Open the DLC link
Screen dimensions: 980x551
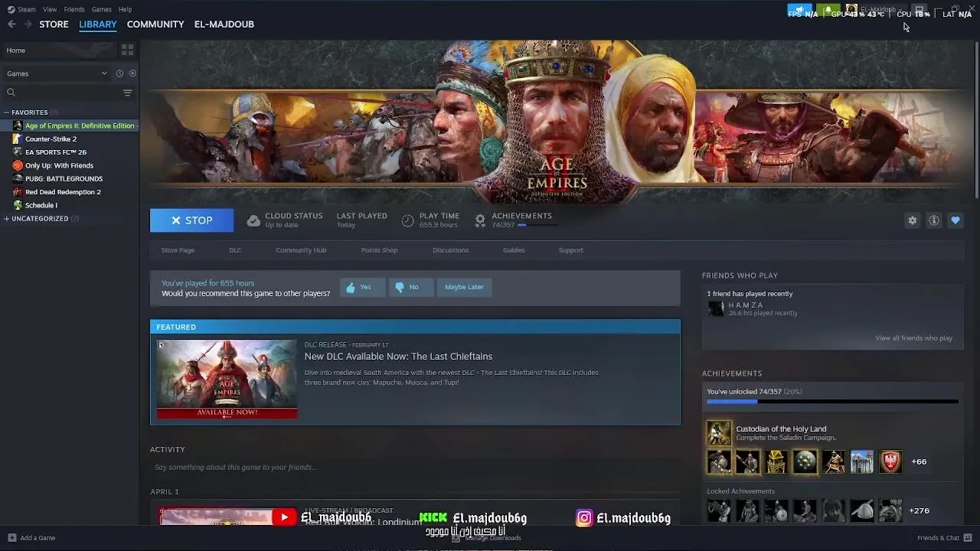point(235,250)
